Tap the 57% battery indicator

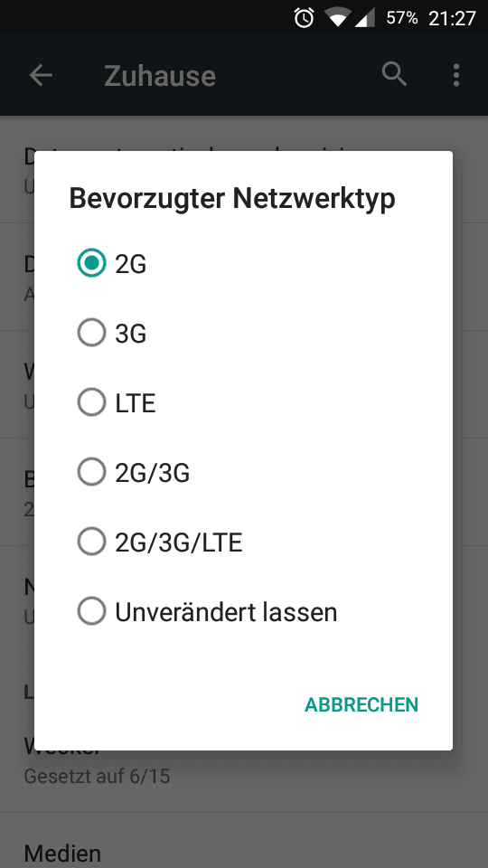pyautogui.click(x=401, y=18)
